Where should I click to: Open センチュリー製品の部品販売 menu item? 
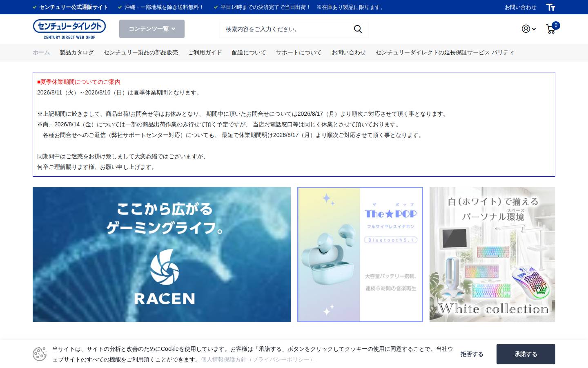point(141,52)
